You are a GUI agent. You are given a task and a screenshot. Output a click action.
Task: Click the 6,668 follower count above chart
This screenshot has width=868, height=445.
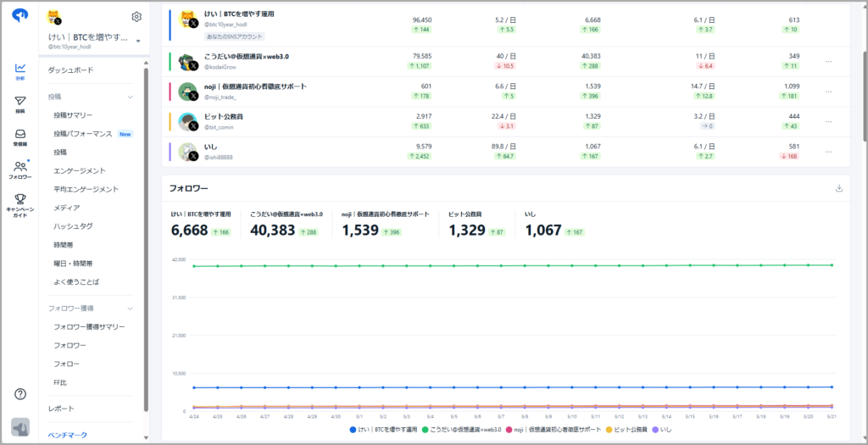(189, 231)
